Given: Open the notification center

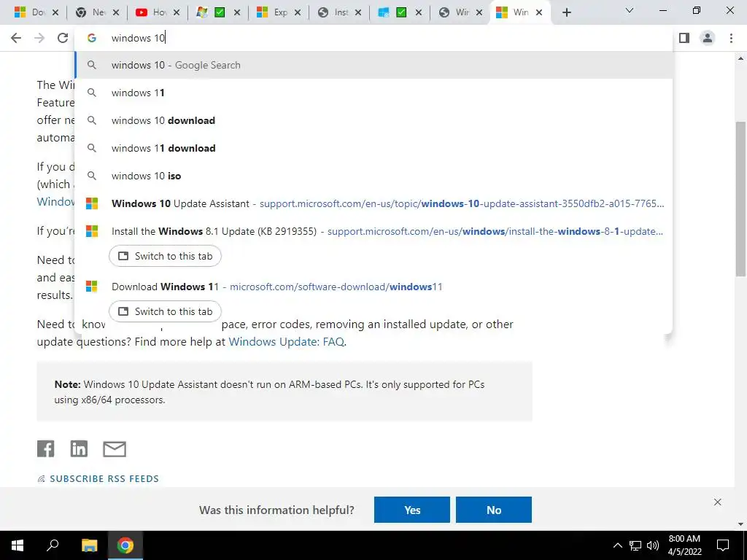Looking at the screenshot, I should (x=723, y=545).
